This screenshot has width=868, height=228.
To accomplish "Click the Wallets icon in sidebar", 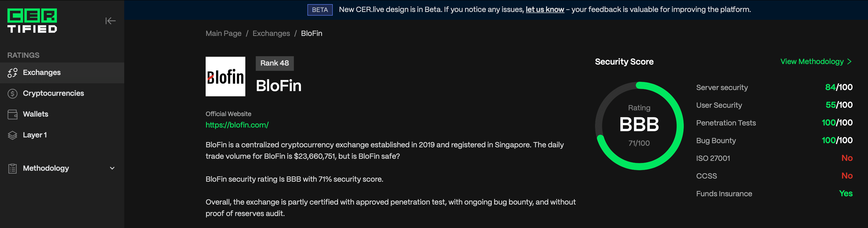I will point(13,114).
